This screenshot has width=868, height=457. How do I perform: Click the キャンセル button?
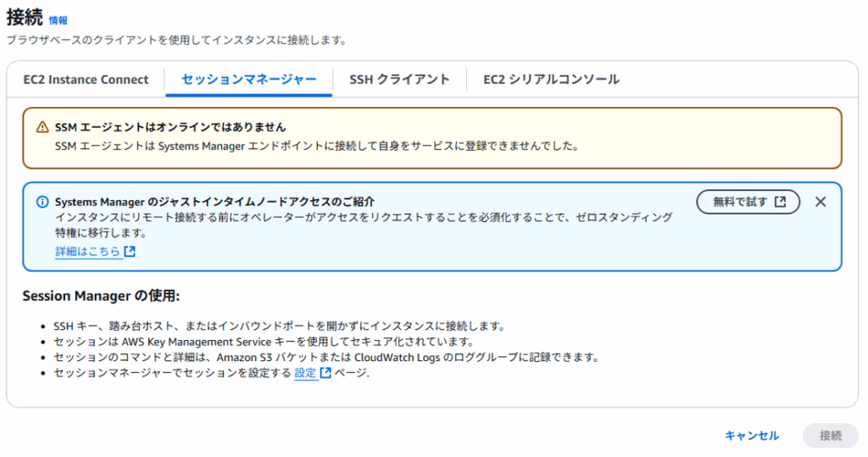[751, 436]
